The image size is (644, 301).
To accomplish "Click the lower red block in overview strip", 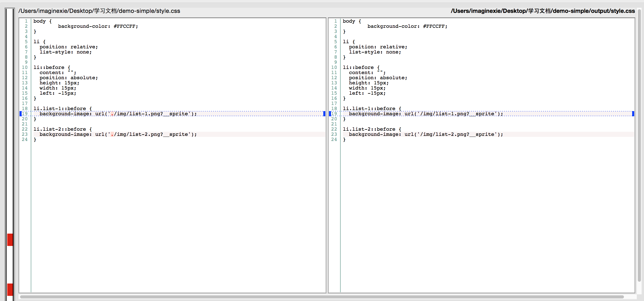I will [10, 289].
